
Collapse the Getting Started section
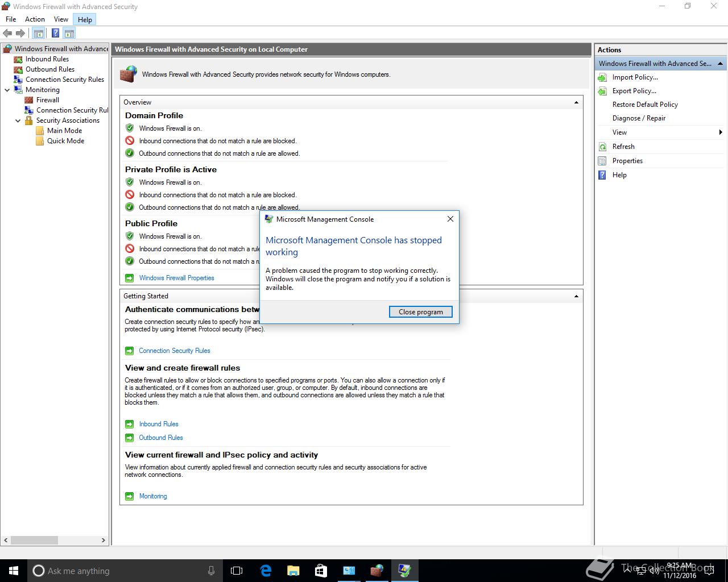click(576, 296)
